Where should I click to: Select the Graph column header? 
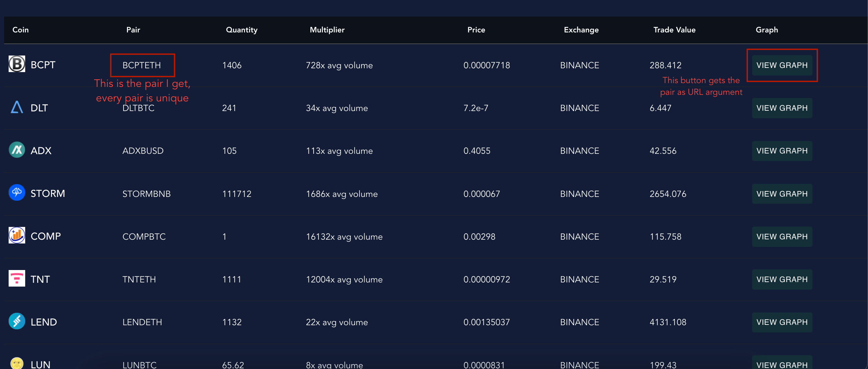767,30
